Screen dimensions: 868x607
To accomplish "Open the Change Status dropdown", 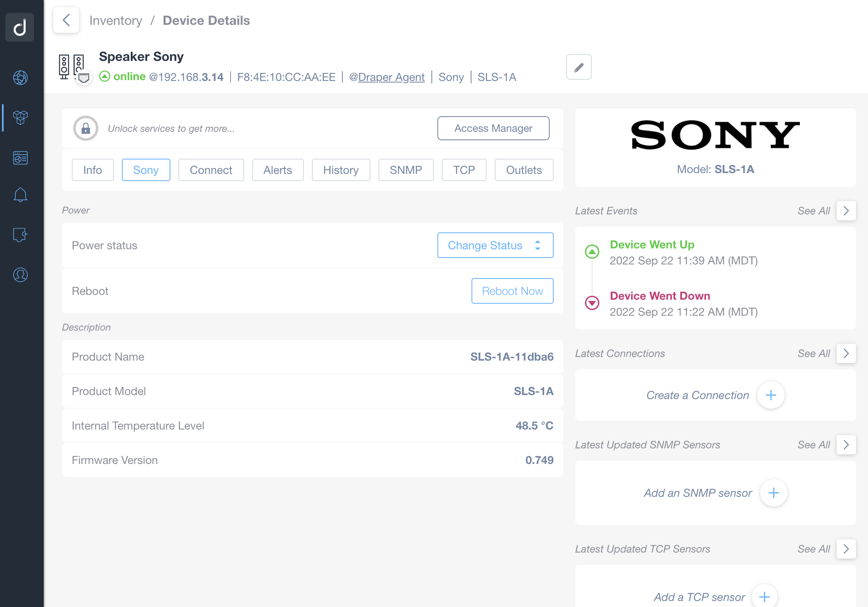I will [x=495, y=245].
